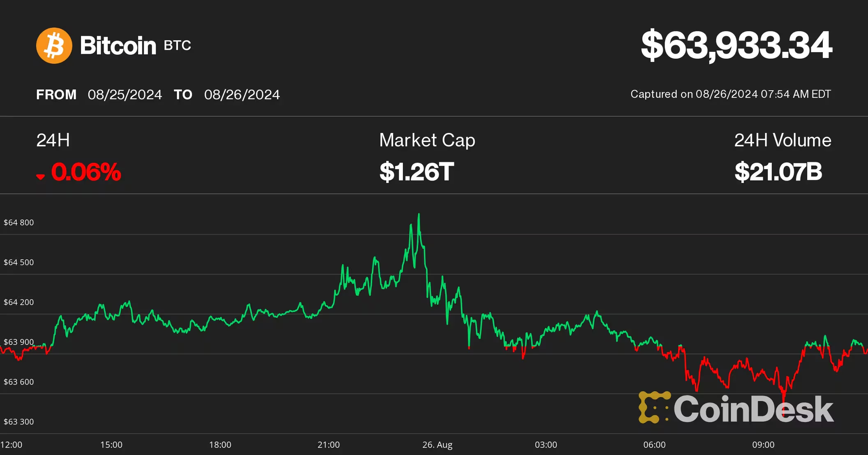868x455 pixels.
Task: Click the CoinDesk watermark text
Action: click(753, 409)
